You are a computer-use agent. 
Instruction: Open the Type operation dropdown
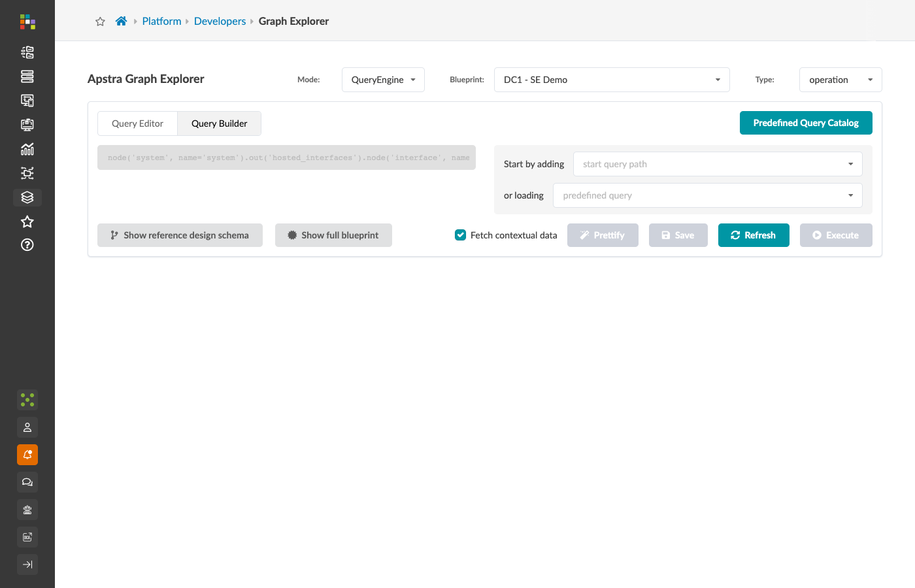click(x=840, y=80)
